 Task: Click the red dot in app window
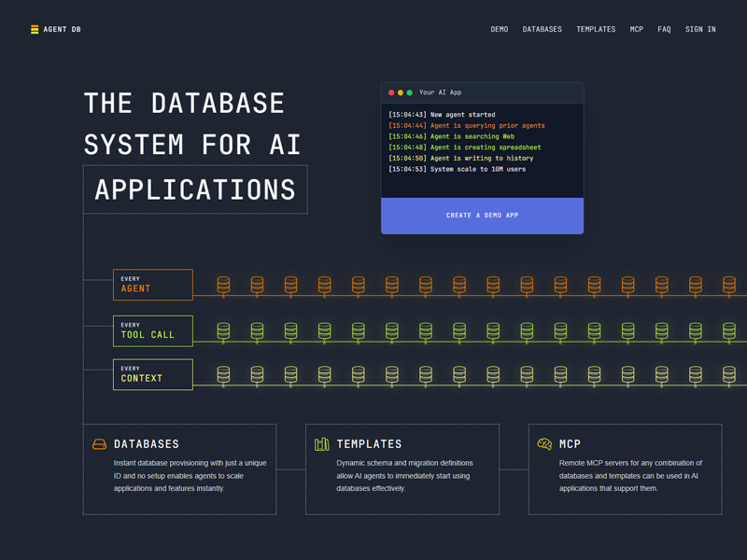tap(391, 92)
